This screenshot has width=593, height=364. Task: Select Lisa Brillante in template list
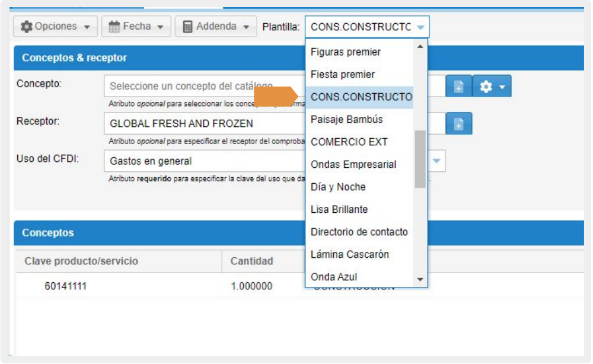(339, 210)
